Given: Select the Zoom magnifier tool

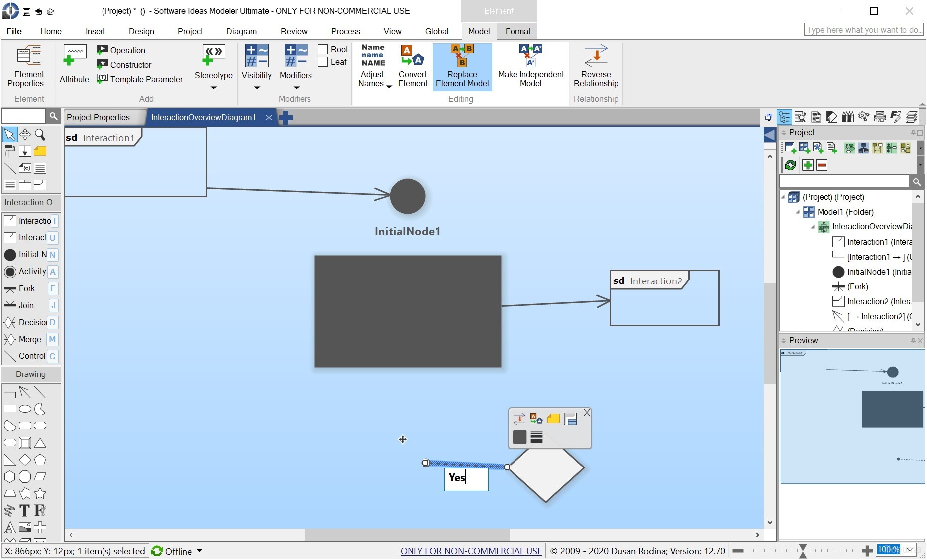Looking at the screenshot, I should pyautogui.click(x=41, y=134).
